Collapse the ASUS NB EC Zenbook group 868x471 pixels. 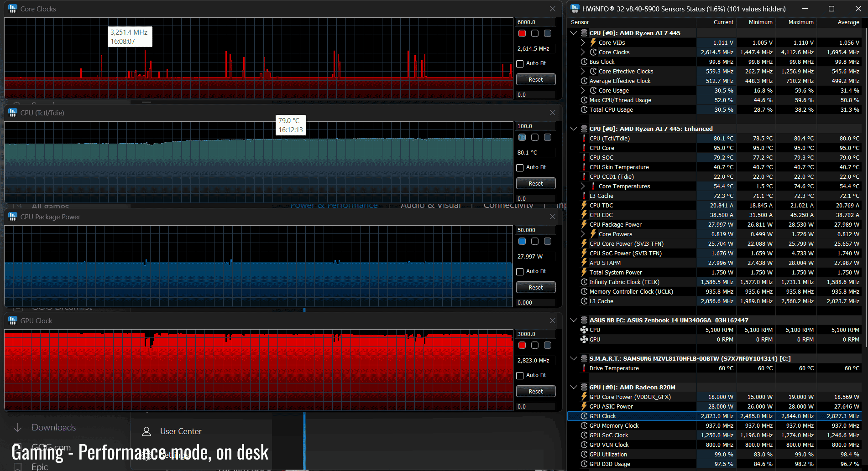(x=574, y=320)
